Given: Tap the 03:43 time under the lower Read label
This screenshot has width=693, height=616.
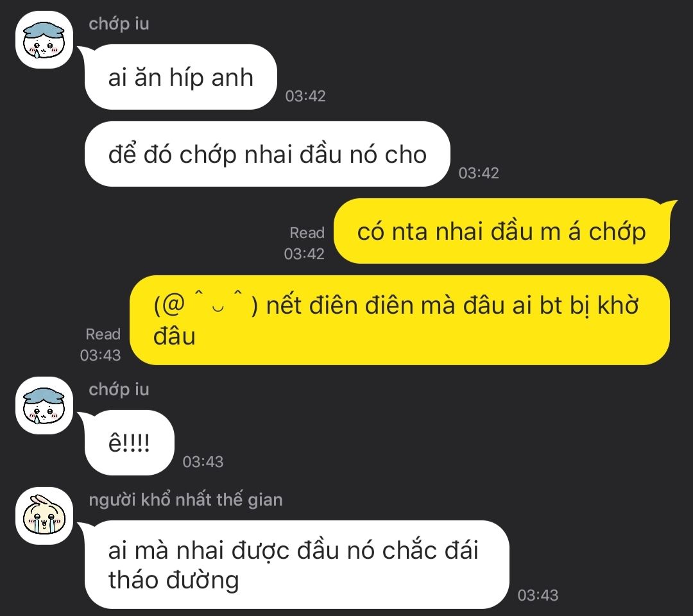Looking at the screenshot, I should 100,355.
